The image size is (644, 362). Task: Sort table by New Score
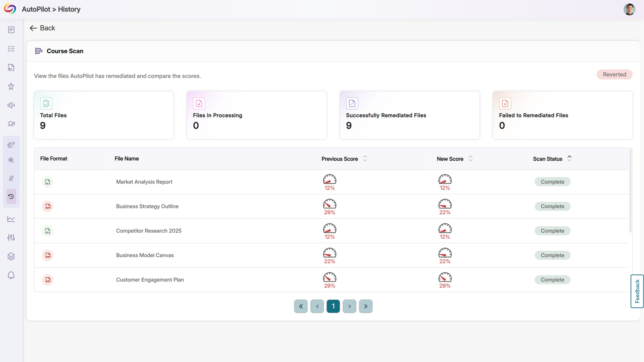pyautogui.click(x=470, y=159)
